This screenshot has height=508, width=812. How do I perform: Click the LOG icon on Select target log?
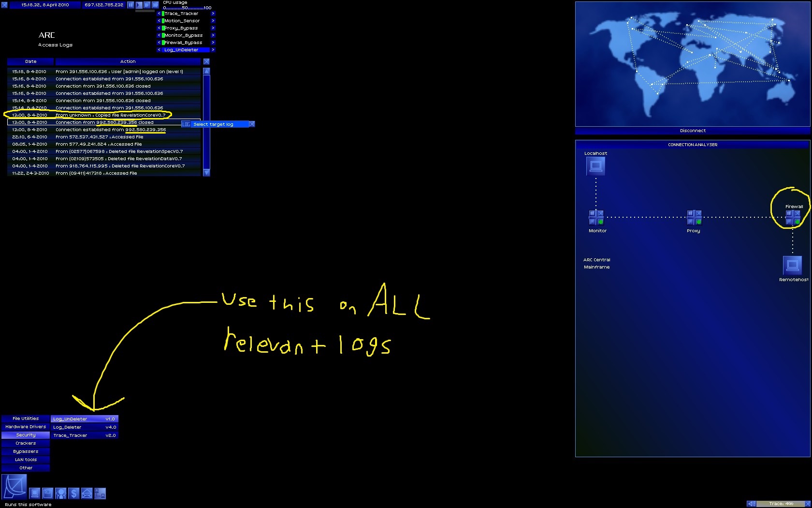click(x=186, y=124)
